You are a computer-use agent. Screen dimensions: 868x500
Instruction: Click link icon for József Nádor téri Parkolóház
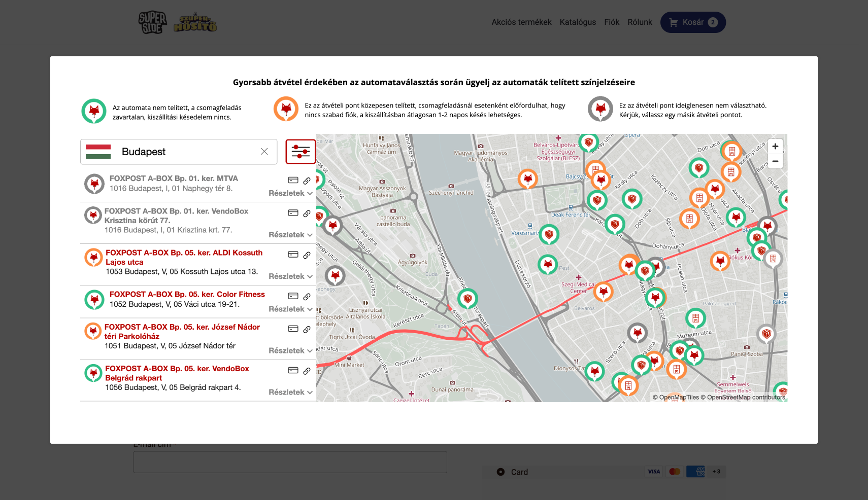click(x=307, y=329)
